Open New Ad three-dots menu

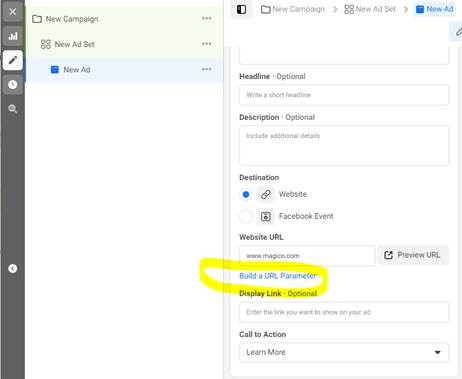pyautogui.click(x=207, y=69)
